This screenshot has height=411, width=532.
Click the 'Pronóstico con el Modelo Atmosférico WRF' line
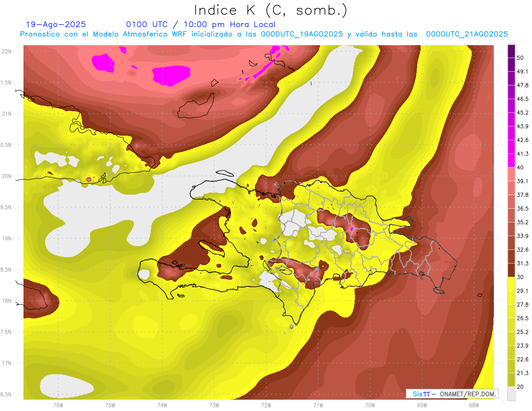264,34
